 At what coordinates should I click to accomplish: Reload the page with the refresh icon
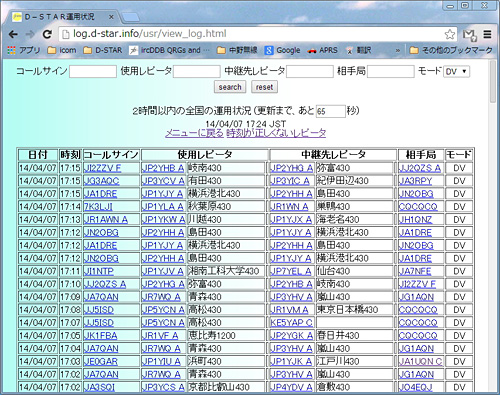(x=47, y=34)
